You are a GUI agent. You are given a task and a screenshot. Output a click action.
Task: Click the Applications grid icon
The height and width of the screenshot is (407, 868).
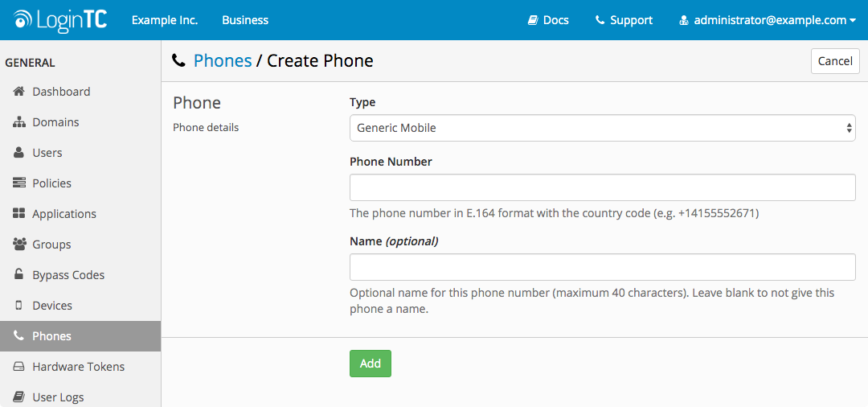19,214
